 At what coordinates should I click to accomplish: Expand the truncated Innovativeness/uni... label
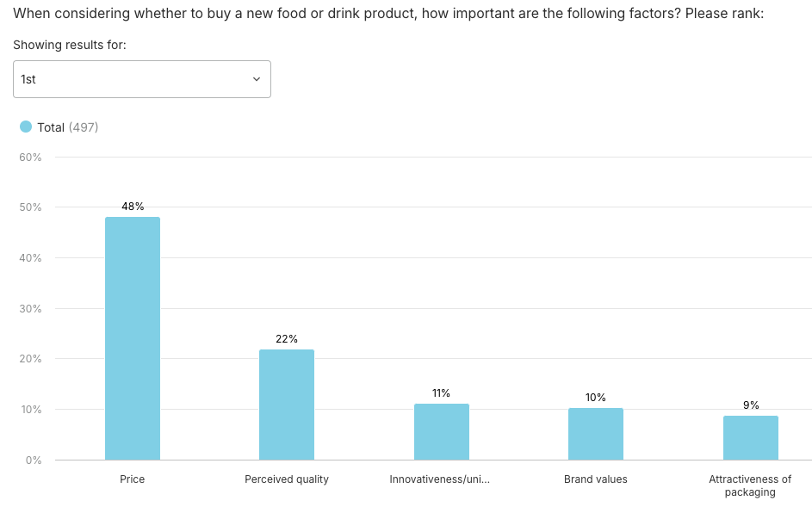click(x=442, y=479)
